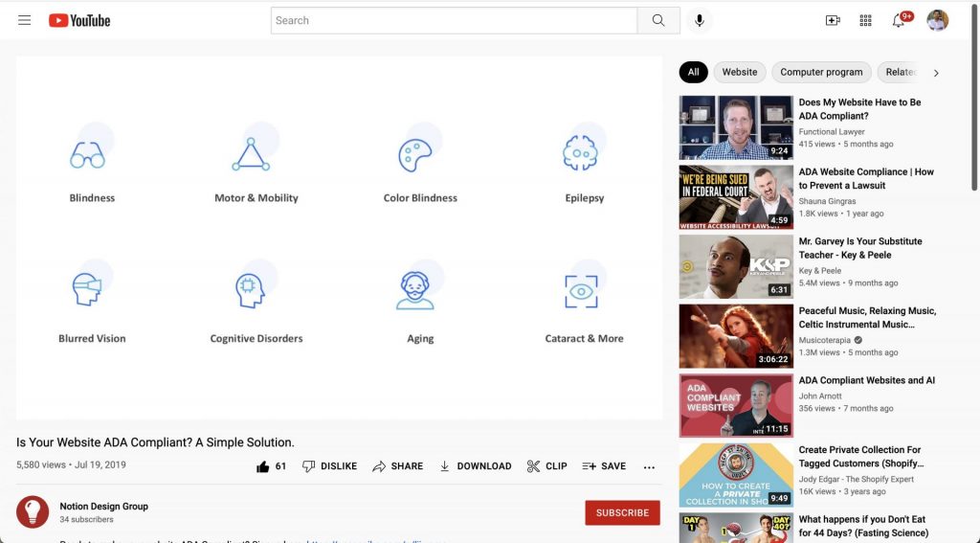Viewport: 980px width, 543px height.
Task: Activate voice search microphone icon
Action: tap(700, 21)
